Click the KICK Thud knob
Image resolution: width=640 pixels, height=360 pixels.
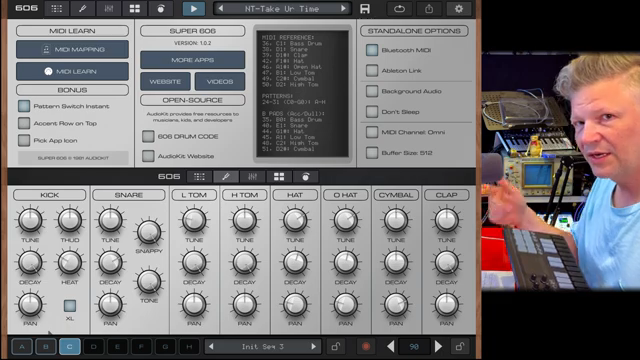click(x=70, y=220)
